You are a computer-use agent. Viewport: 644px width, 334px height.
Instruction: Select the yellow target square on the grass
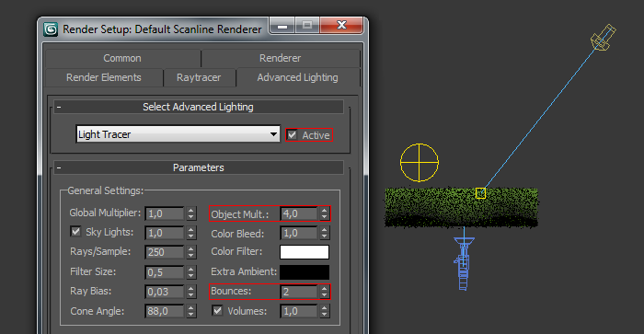coord(480,193)
